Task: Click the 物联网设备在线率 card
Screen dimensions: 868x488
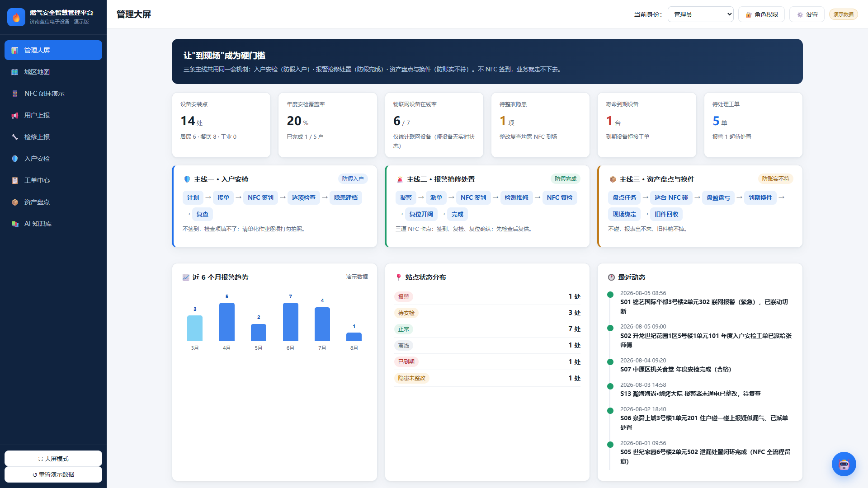Action: (x=434, y=125)
